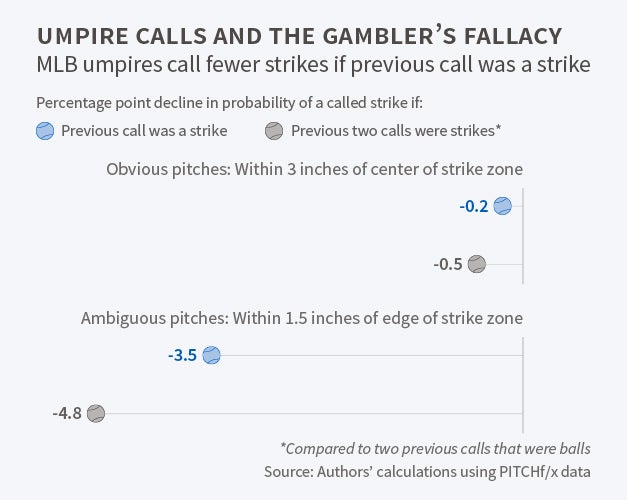Click the 'Ambiguous pitches' section heading
The height and width of the screenshot is (500, 627).
301,318
